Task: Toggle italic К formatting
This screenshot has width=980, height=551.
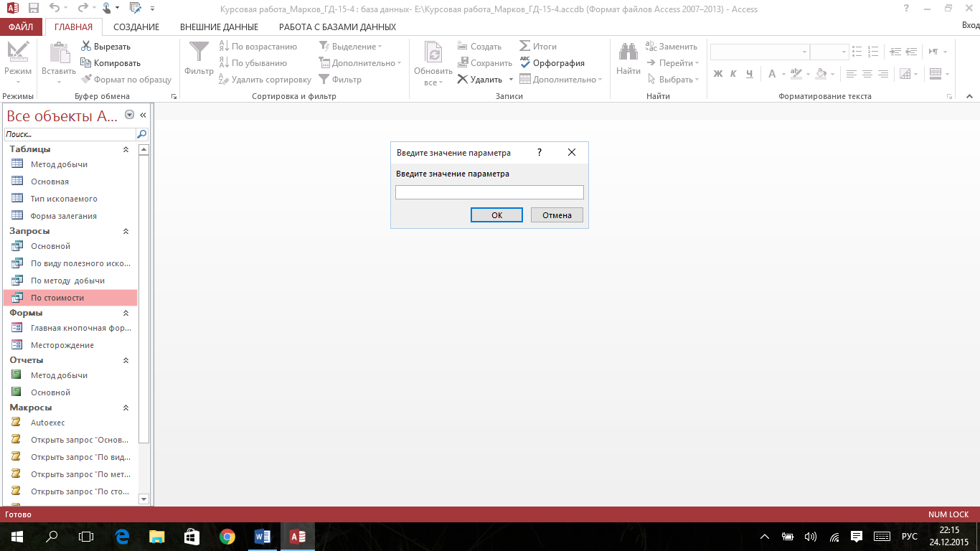Action: pos(733,74)
